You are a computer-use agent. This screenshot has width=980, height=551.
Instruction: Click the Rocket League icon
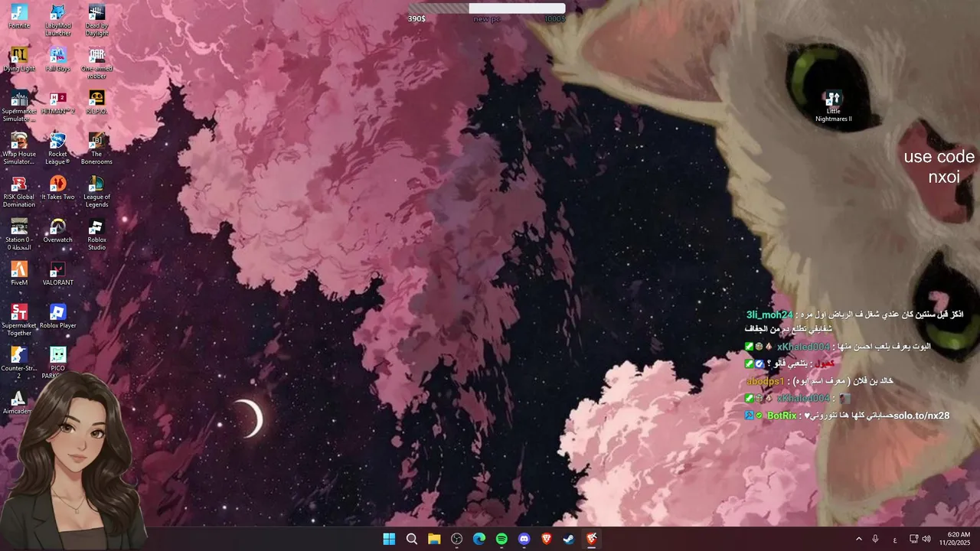click(x=58, y=149)
